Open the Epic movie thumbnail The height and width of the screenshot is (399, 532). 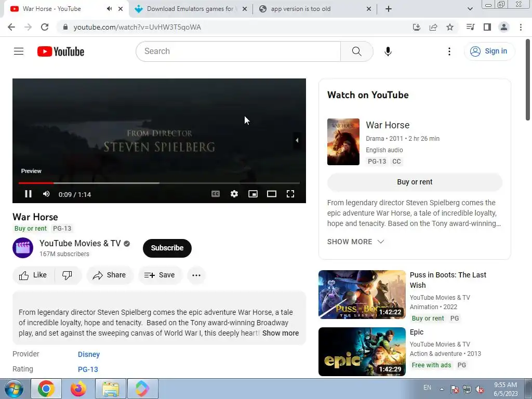[x=362, y=352]
